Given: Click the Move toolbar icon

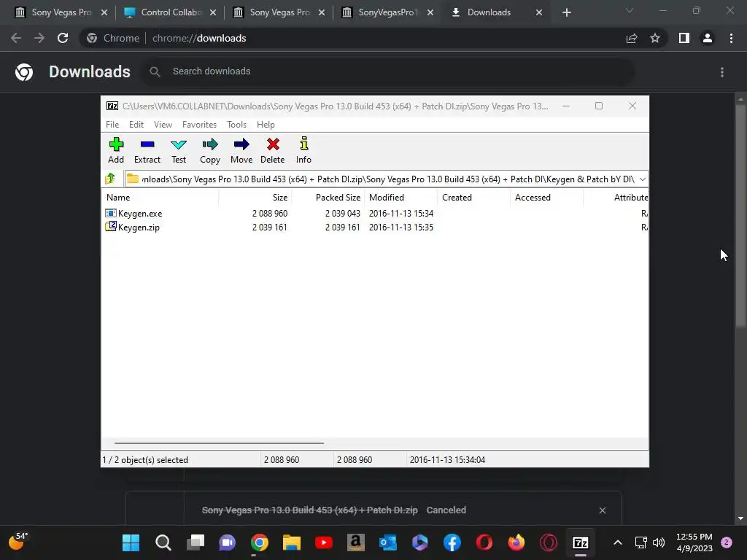Looking at the screenshot, I should tap(241, 150).
